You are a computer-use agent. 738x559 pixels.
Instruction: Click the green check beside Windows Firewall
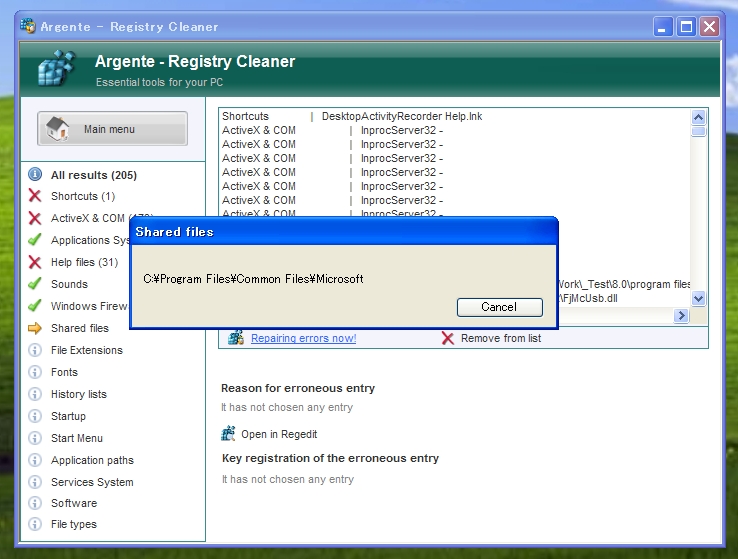[x=35, y=306]
